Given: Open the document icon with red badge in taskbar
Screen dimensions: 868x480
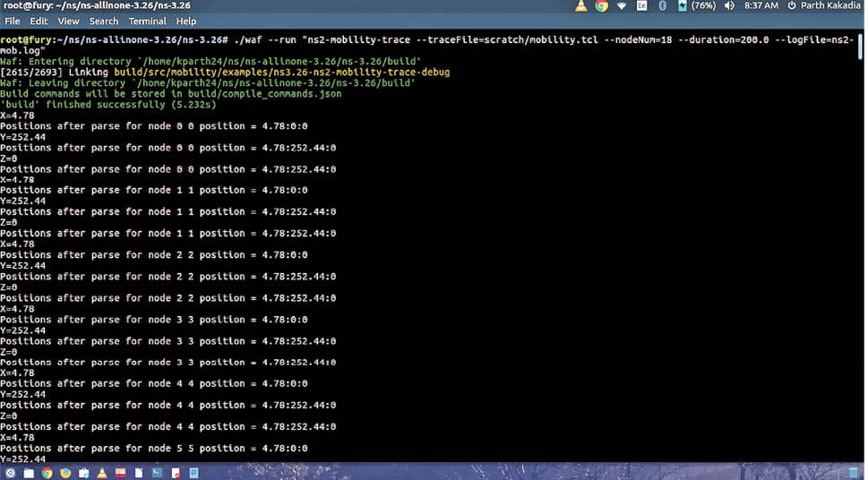Looking at the screenshot, I should 176,473.
